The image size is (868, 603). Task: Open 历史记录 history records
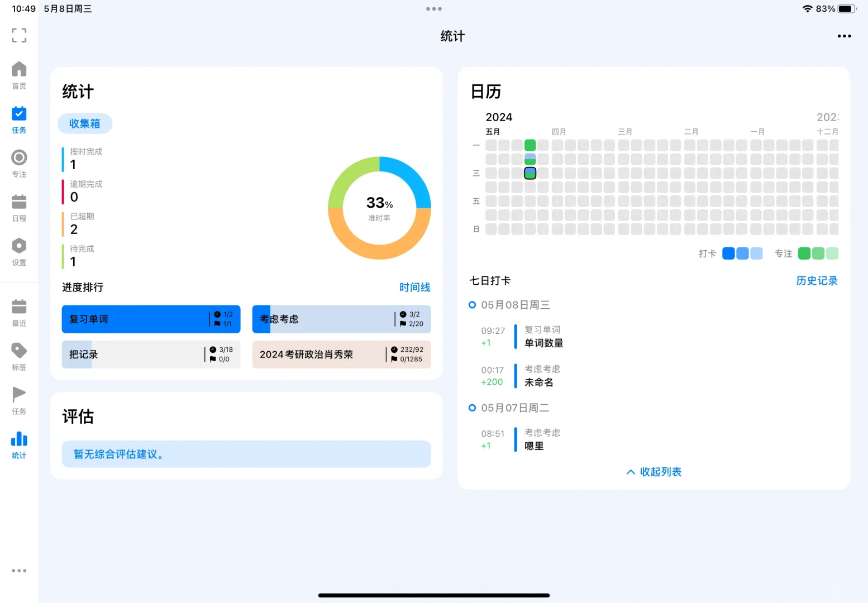click(817, 281)
